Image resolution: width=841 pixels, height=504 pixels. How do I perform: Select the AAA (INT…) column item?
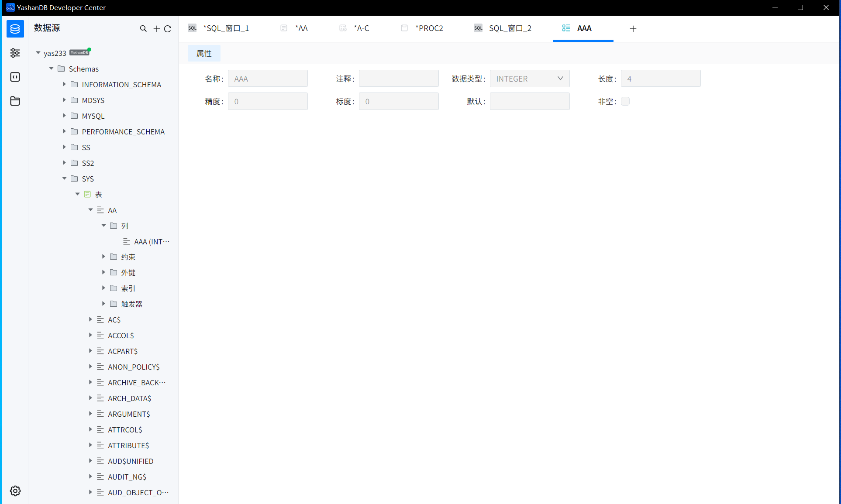151,241
